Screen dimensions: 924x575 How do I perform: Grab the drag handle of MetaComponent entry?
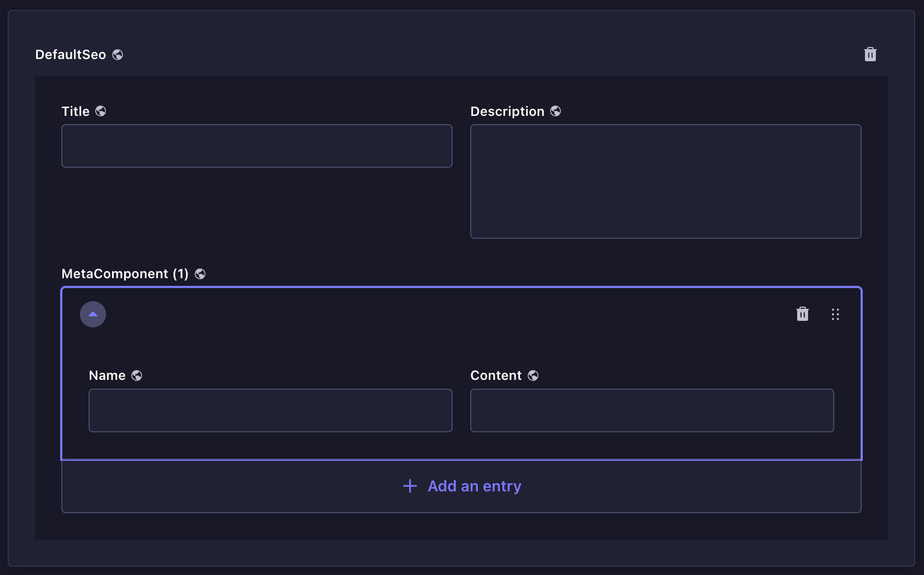pyautogui.click(x=835, y=314)
